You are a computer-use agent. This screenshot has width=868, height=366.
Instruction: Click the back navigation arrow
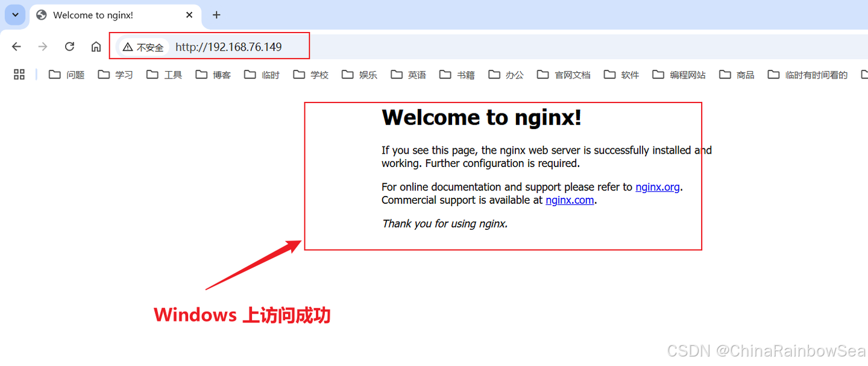coord(16,45)
